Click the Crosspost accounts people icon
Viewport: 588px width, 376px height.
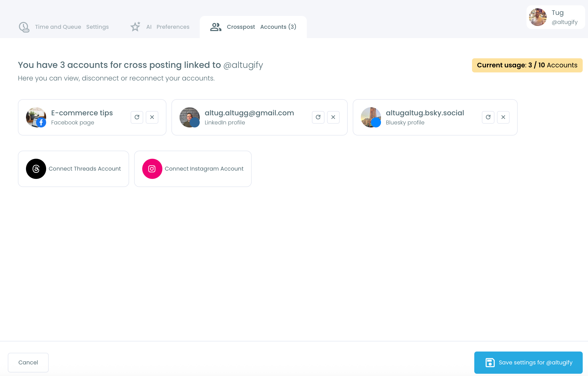(216, 27)
